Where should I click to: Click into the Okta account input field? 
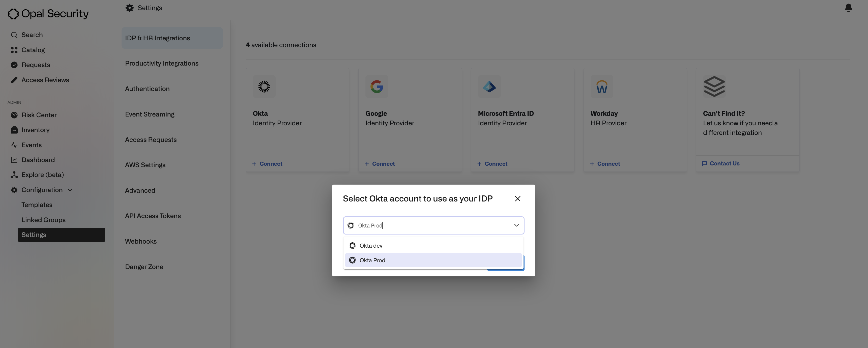coord(431,225)
